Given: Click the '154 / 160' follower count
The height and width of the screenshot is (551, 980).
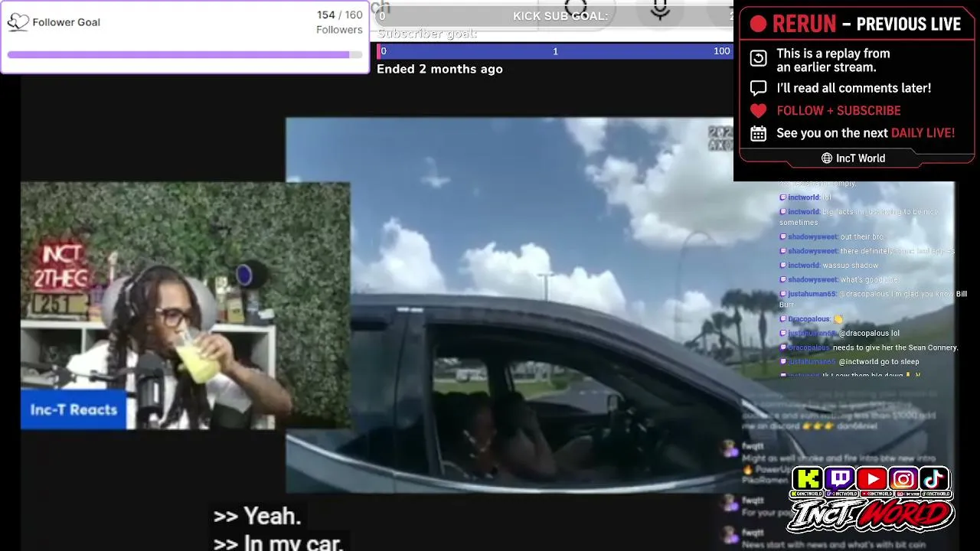Looking at the screenshot, I should [x=340, y=15].
